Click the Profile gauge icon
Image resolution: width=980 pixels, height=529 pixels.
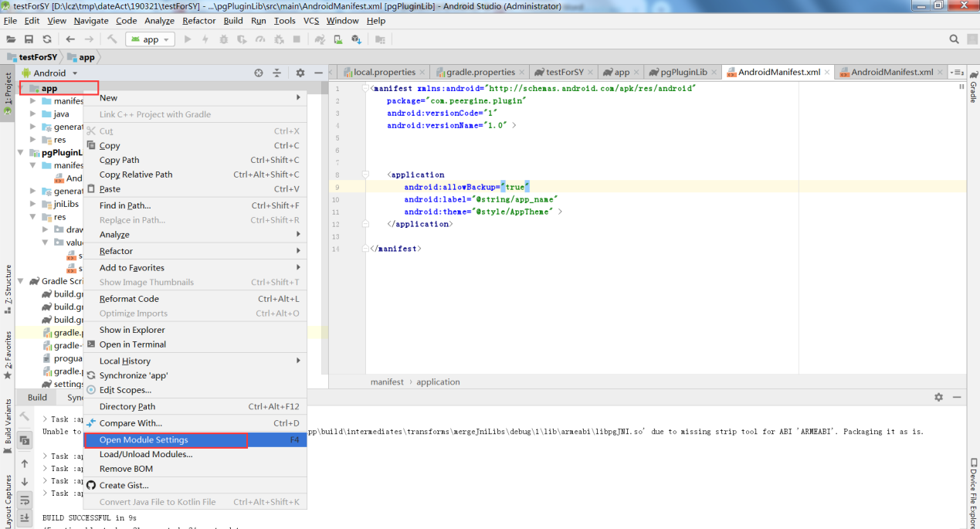260,39
